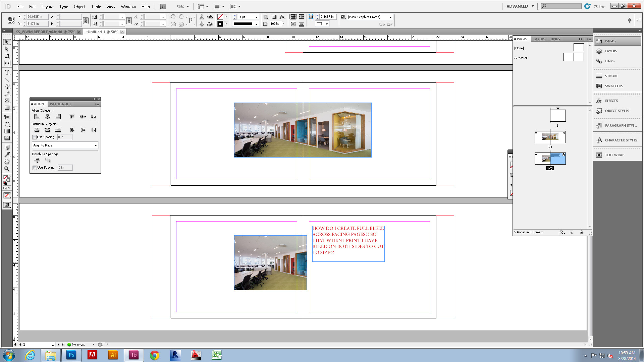
Task: Toggle constrain proportions for width and height
Action: (x=86, y=20)
